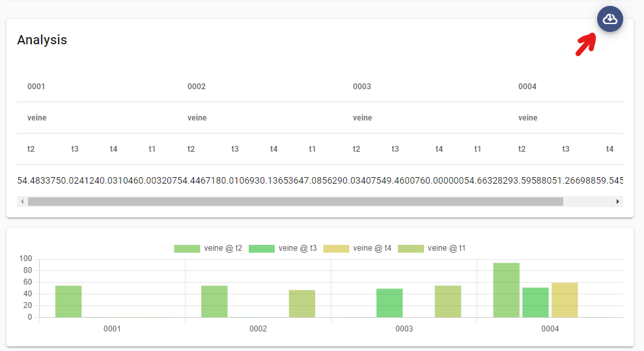Screen dimensions: 644x351
Task: Toggle 'veine @ t1' legend label
Action: tap(446, 248)
